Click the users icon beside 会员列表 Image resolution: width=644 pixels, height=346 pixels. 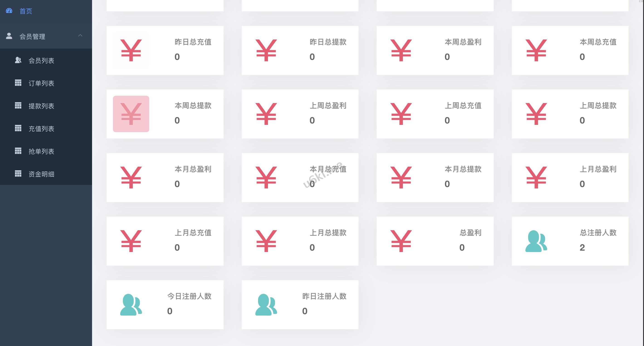tap(18, 60)
